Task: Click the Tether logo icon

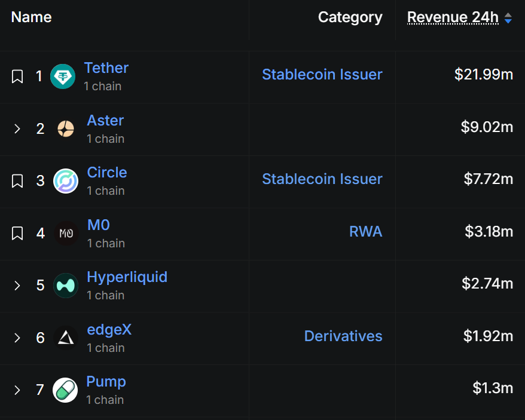Action: click(63, 76)
